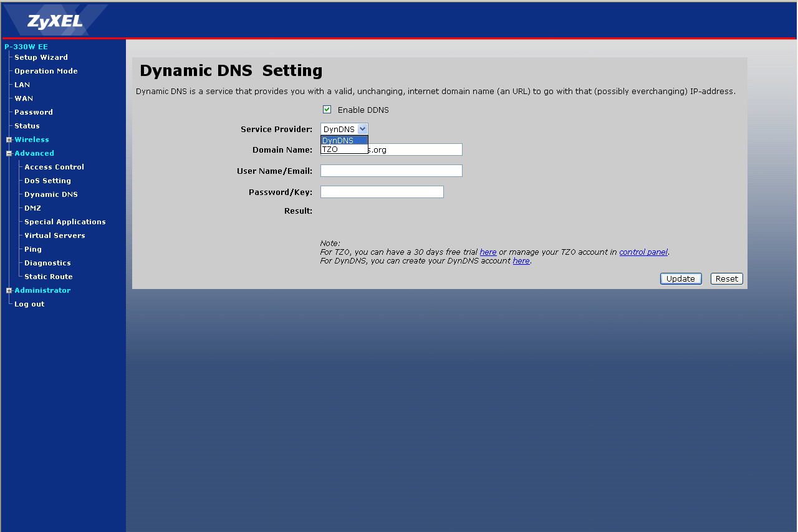The width and height of the screenshot is (798, 532).
Task: Open Access Control settings
Action: (x=54, y=167)
